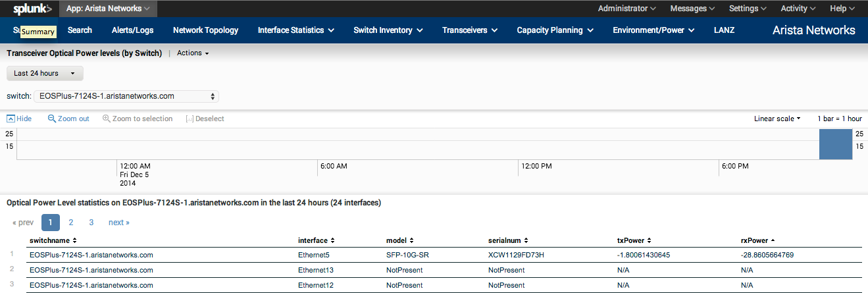Open the Settings menu
The height and width of the screenshot is (293, 868).
coord(748,9)
